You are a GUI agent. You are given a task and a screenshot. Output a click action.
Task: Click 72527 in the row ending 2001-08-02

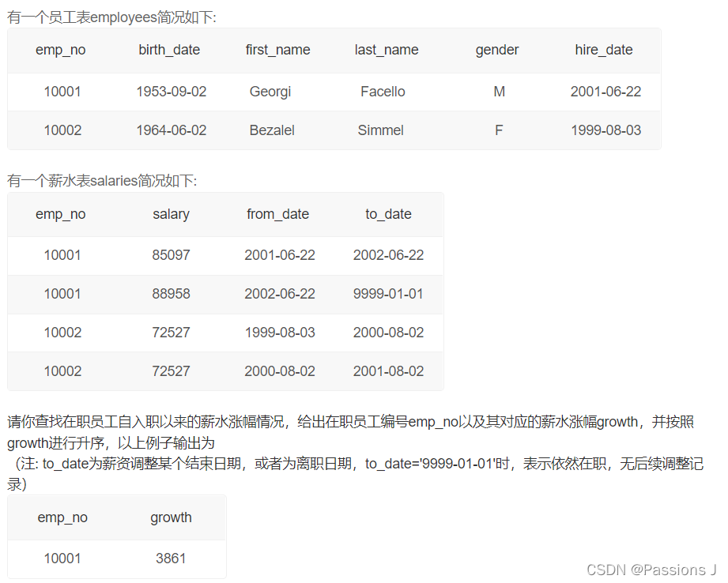[x=171, y=370]
